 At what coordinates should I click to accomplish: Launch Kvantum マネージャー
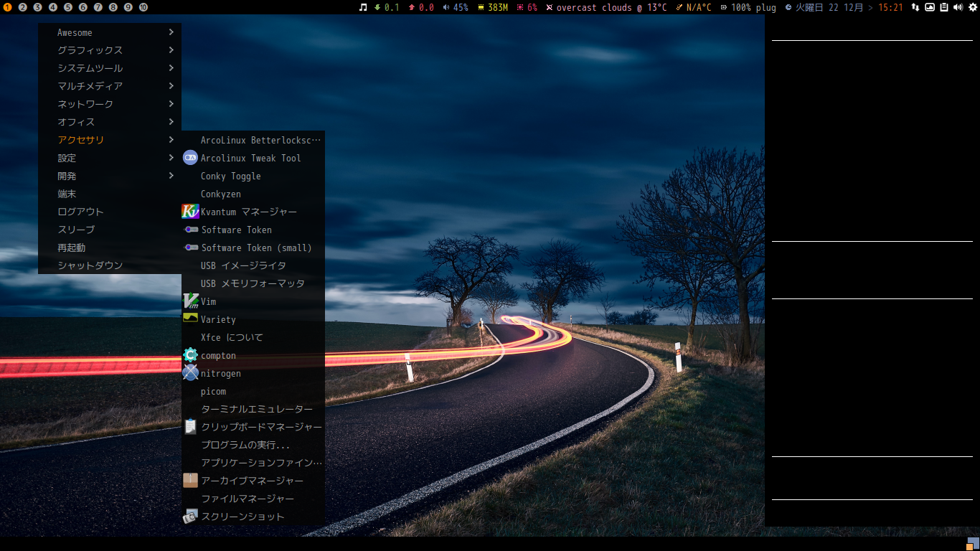[x=253, y=212]
